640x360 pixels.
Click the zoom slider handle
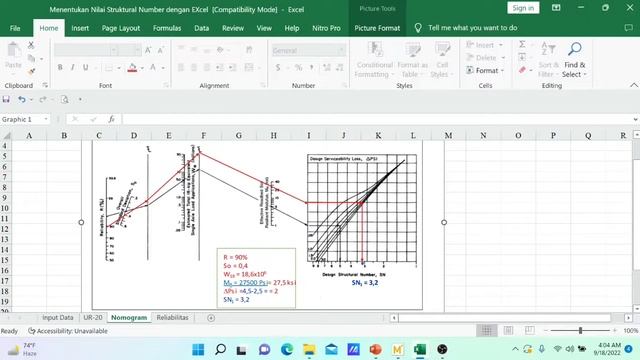pos(580,331)
